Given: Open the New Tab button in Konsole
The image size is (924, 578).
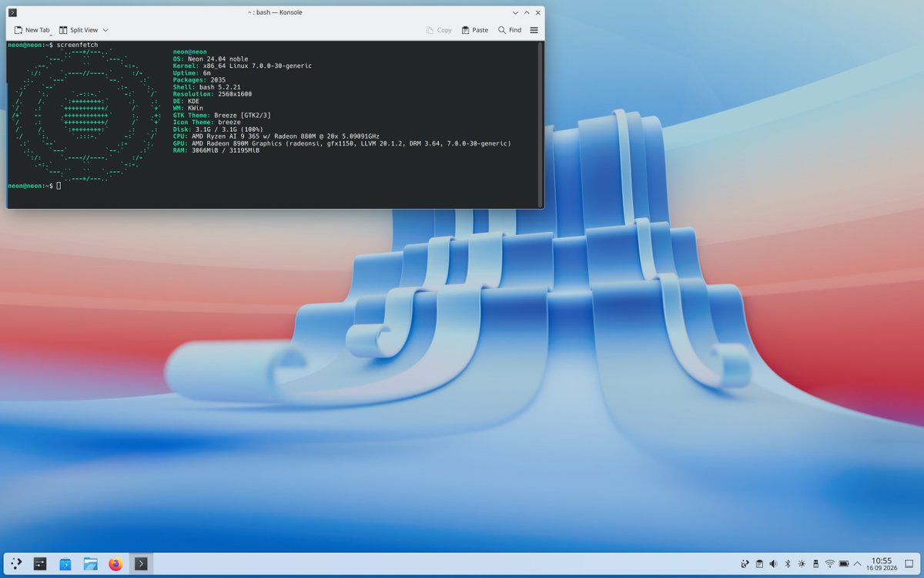Looking at the screenshot, I should tap(32, 30).
